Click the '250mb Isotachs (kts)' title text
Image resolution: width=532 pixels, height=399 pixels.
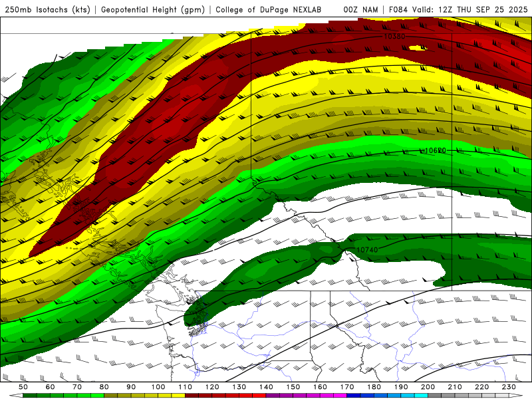[x=47, y=9]
